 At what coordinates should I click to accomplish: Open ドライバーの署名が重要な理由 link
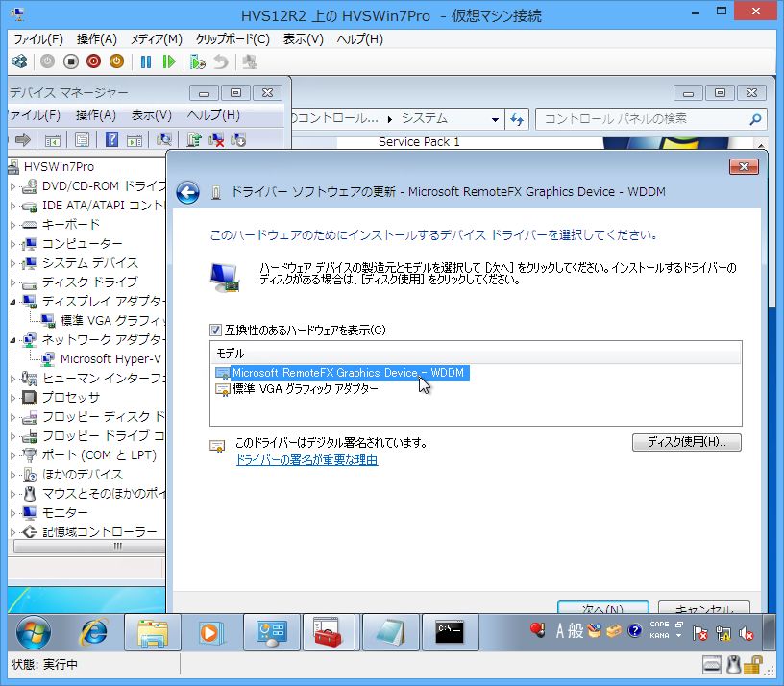tap(307, 460)
